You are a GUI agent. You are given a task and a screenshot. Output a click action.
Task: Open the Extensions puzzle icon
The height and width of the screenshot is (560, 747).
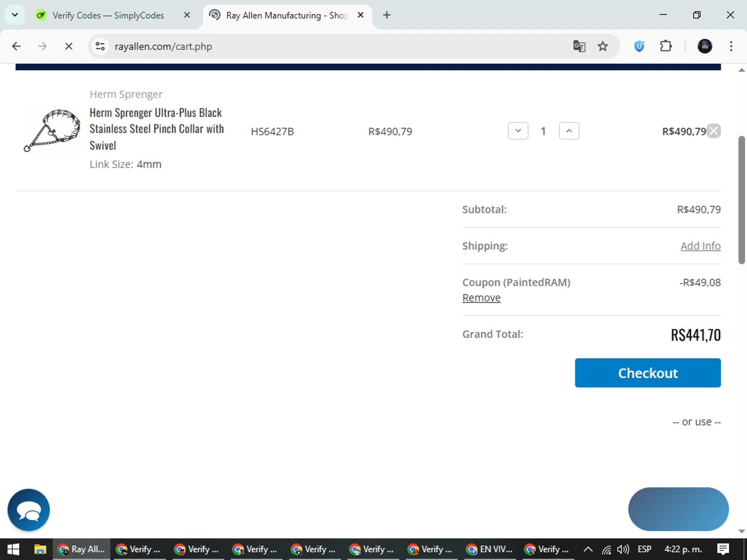coord(666,46)
